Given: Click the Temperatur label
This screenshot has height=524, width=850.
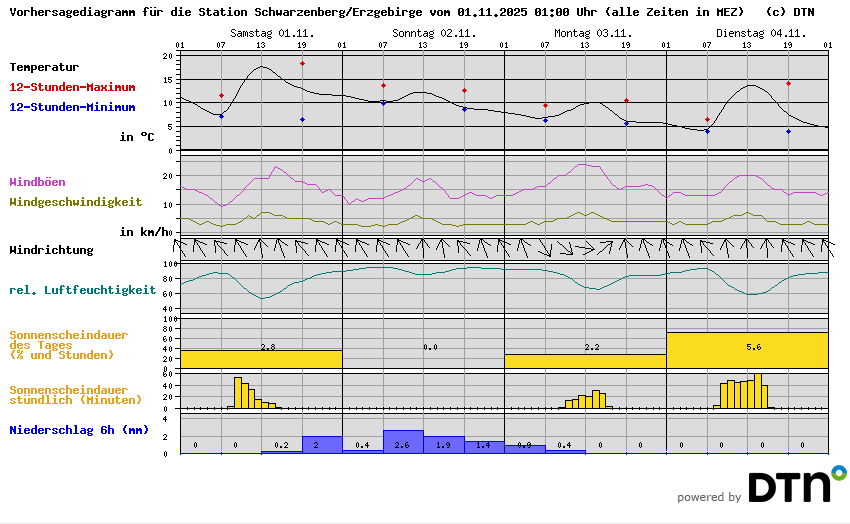Looking at the screenshot, I should (x=44, y=67).
